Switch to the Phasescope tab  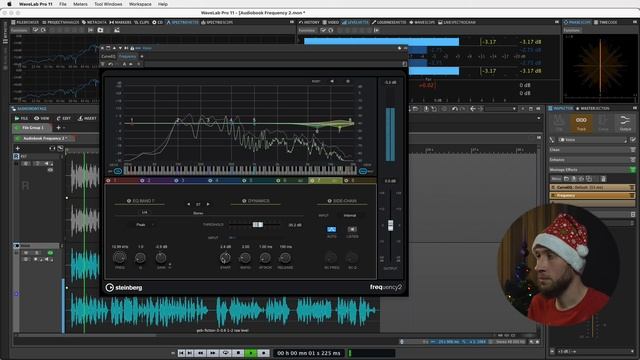pos(577,22)
